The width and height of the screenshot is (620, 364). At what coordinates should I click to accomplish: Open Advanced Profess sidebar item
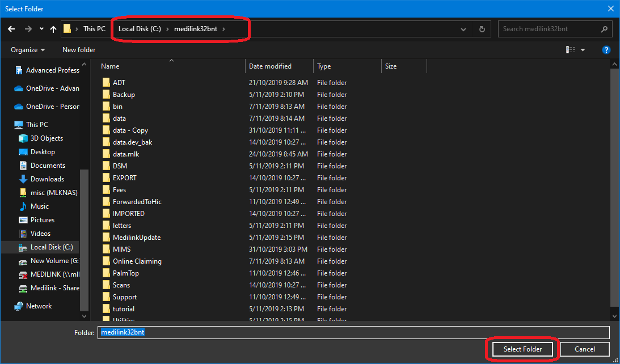click(x=47, y=70)
